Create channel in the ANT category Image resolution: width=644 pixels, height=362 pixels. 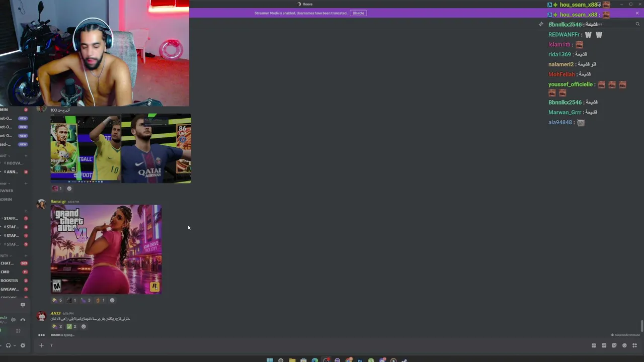tap(26, 156)
